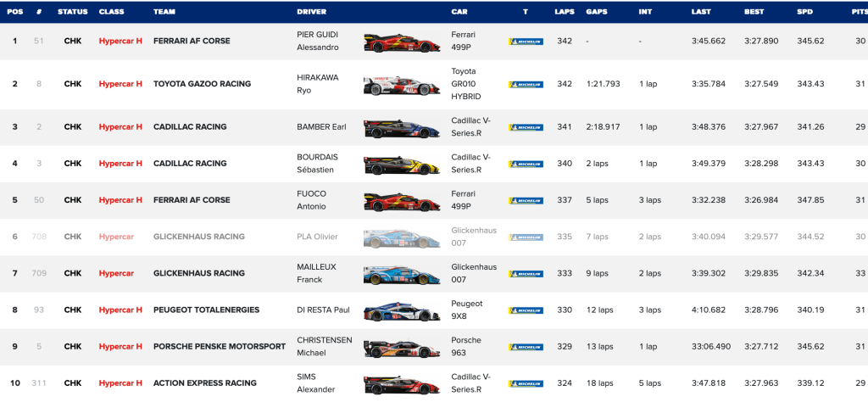This screenshot has width=868, height=402.
Task: Open the Peugeot 9X8 car image
Action: pos(402,312)
